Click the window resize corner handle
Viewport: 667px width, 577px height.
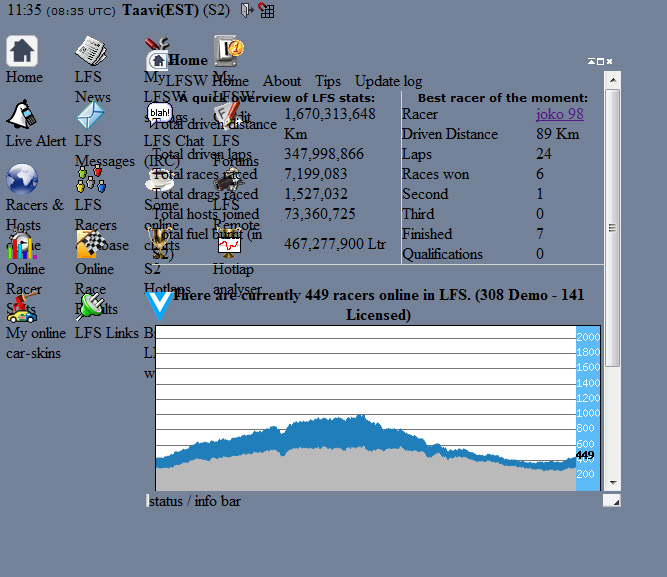(x=612, y=501)
